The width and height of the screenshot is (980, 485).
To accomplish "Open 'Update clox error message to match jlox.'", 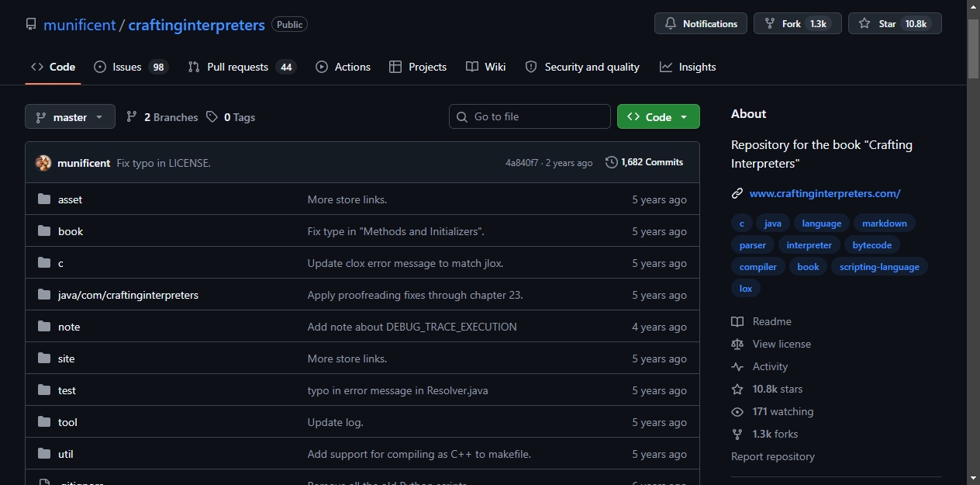I will pyautogui.click(x=405, y=263).
